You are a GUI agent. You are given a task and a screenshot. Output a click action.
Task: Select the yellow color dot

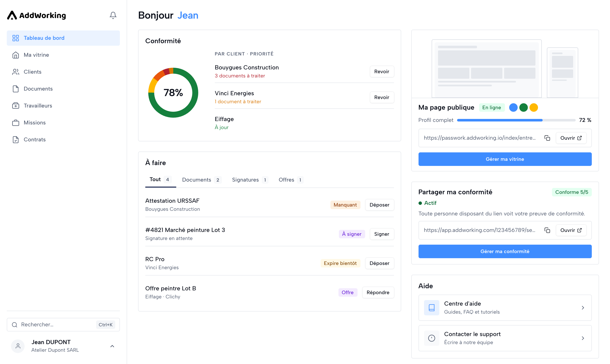click(534, 108)
